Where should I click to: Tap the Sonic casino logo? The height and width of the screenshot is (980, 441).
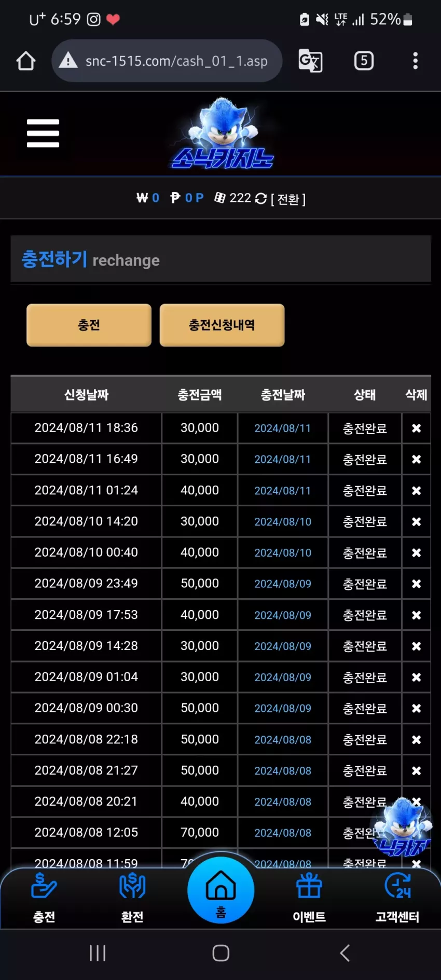point(223,133)
